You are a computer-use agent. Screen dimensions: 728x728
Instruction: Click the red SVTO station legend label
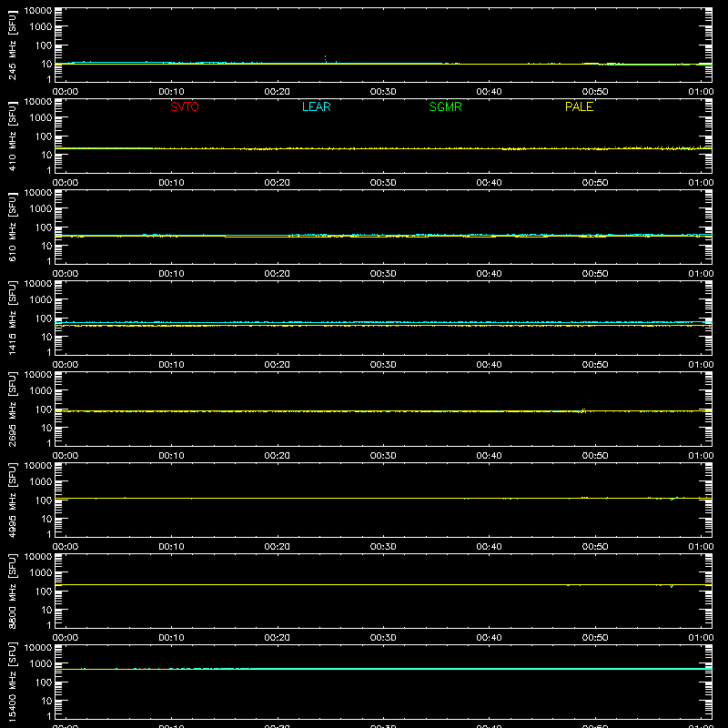(x=185, y=106)
